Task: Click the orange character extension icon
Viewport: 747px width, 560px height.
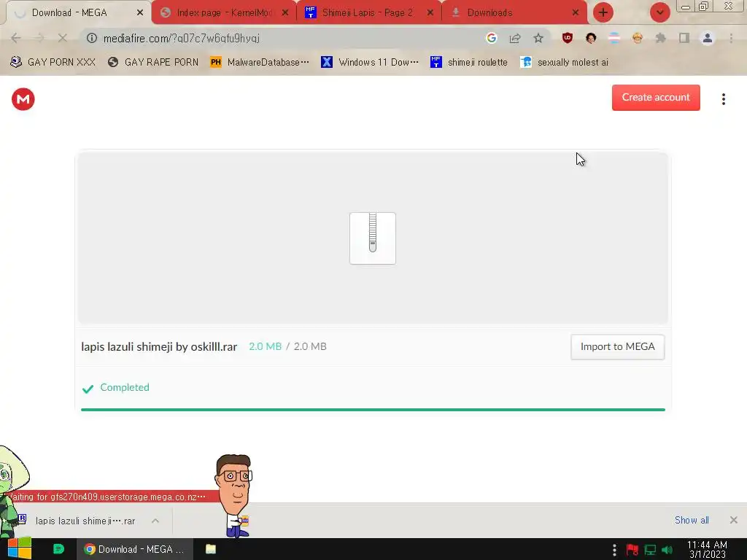Action: point(638,38)
